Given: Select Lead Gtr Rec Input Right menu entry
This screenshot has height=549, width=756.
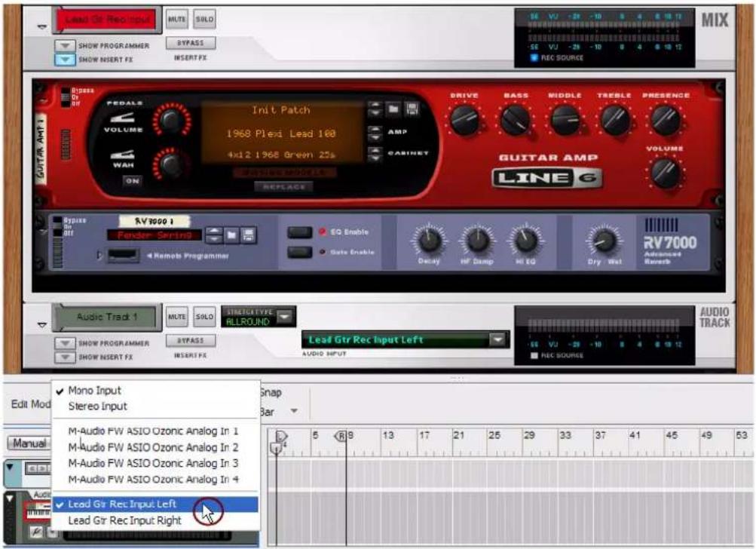Looking at the screenshot, I should point(155,520).
